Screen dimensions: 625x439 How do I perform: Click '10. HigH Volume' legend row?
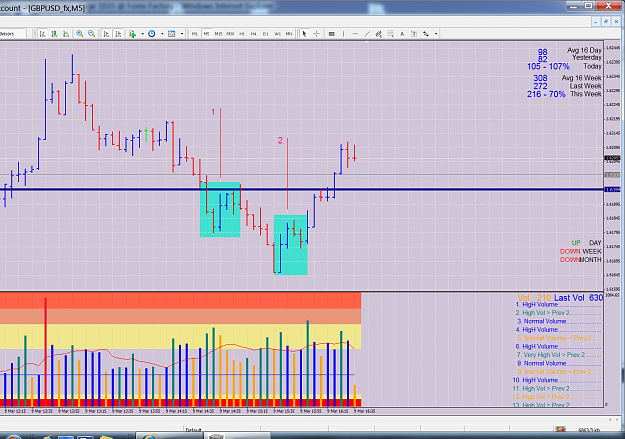[556, 380]
